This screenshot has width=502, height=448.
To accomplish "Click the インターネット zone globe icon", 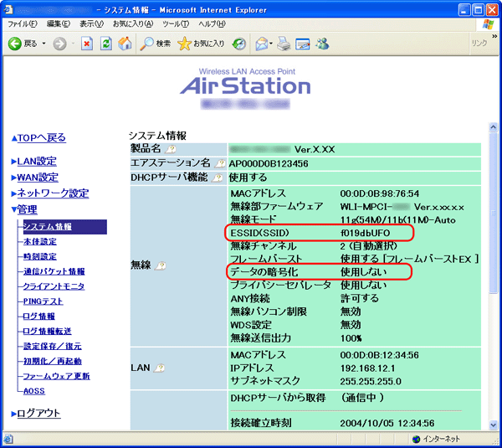I will click(x=416, y=439).
